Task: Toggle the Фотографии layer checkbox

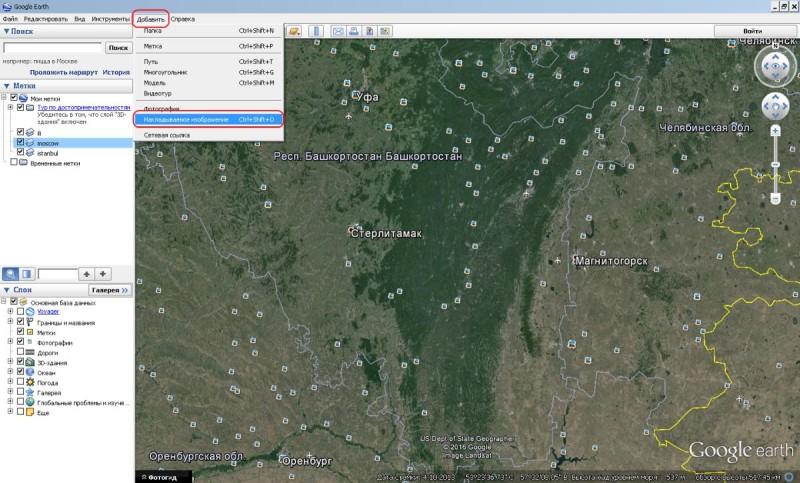Action: 20,342
